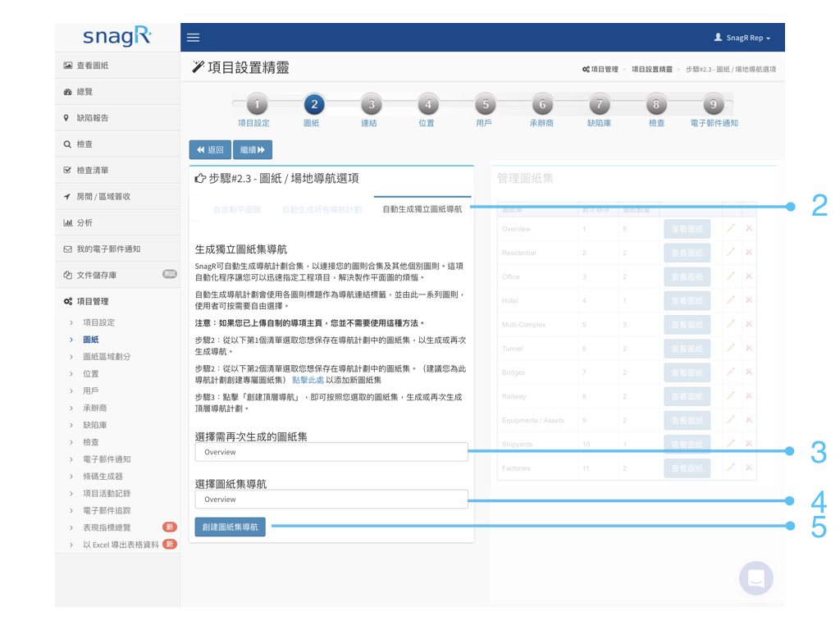Edit the Tunnel drawing set pencil icon
840x630 pixels.
731,348
